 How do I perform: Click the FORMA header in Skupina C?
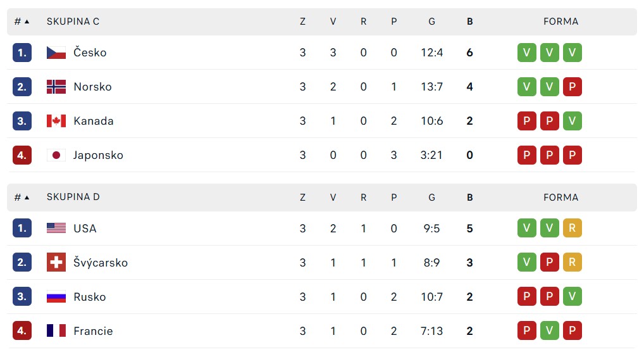(560, 22)
